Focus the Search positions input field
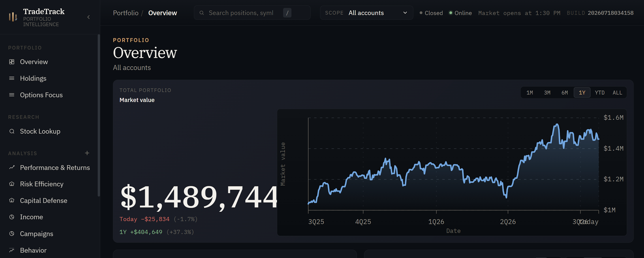The height and width of the screenshot is (258, 644). tap(252, 13)
